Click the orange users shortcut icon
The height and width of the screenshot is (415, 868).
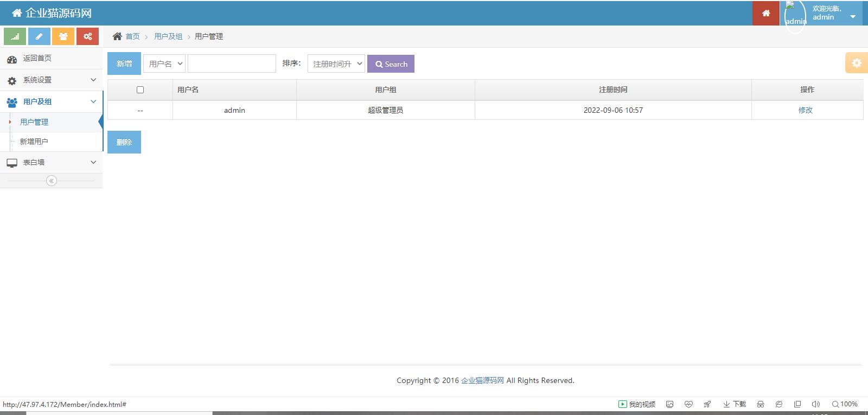tap(63, 36)
